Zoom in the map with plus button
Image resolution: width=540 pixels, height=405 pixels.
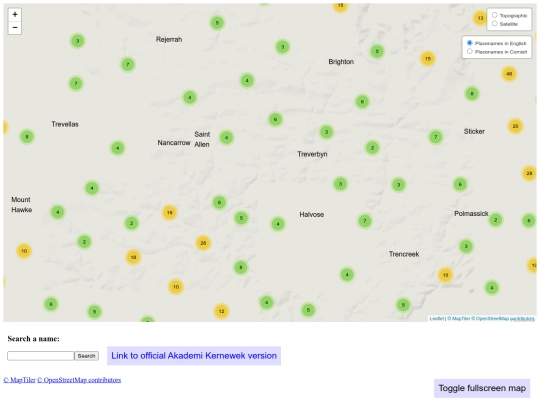pos(15,14)
